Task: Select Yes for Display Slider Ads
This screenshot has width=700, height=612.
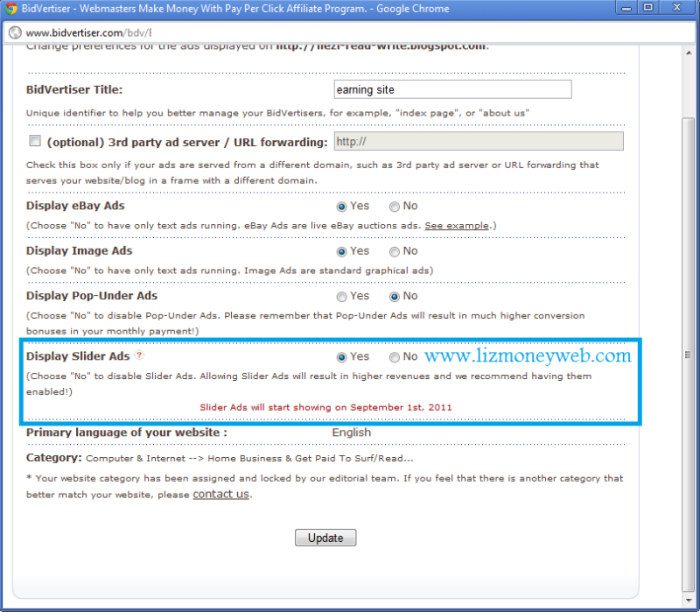Action: click(341, 357)
